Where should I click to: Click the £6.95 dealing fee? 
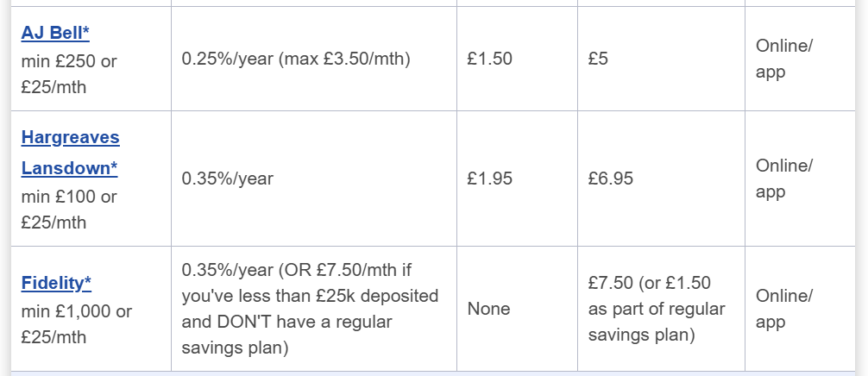click(x=611, y=179)
